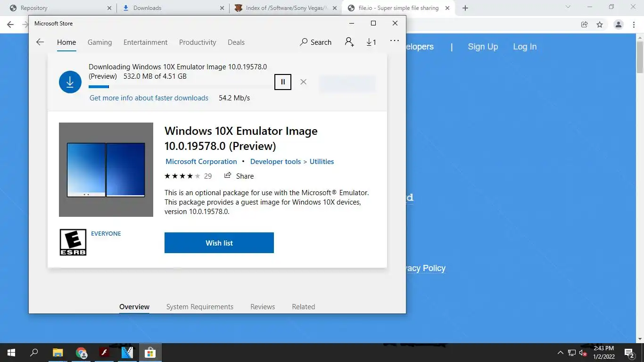Viewport: 644px width, 362px height.
Task: Open Developer tools category link
Action: [275, 161]
